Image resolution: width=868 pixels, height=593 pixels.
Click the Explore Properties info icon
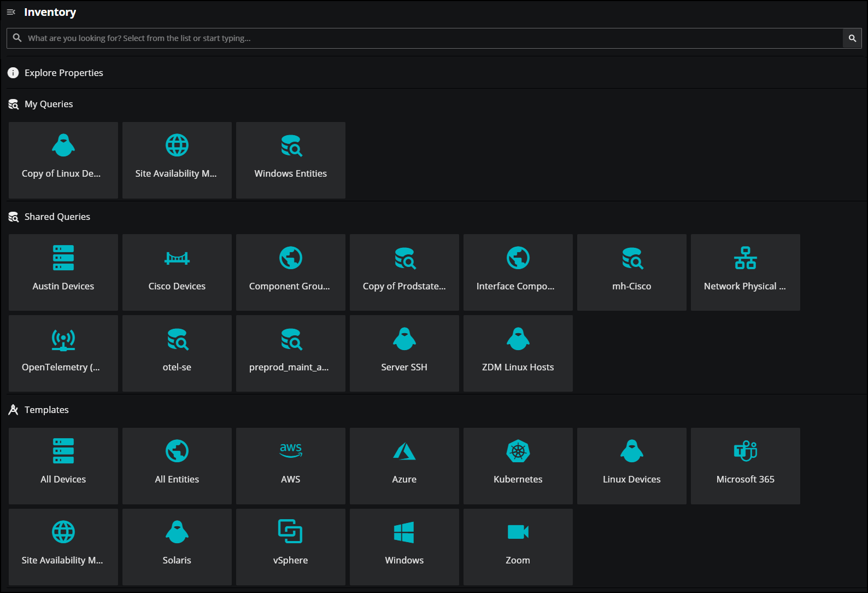13,73
